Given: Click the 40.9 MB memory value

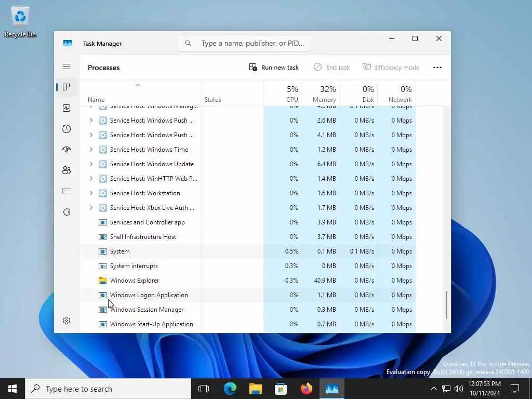Looking at the screenshot, I should pyautogui.click(x=325, y=281).
